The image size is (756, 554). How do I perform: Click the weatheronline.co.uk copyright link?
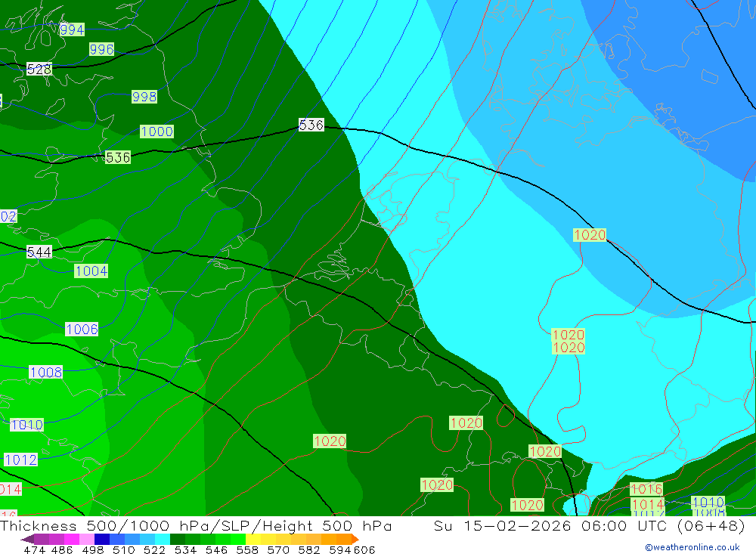tap(692, 546)
